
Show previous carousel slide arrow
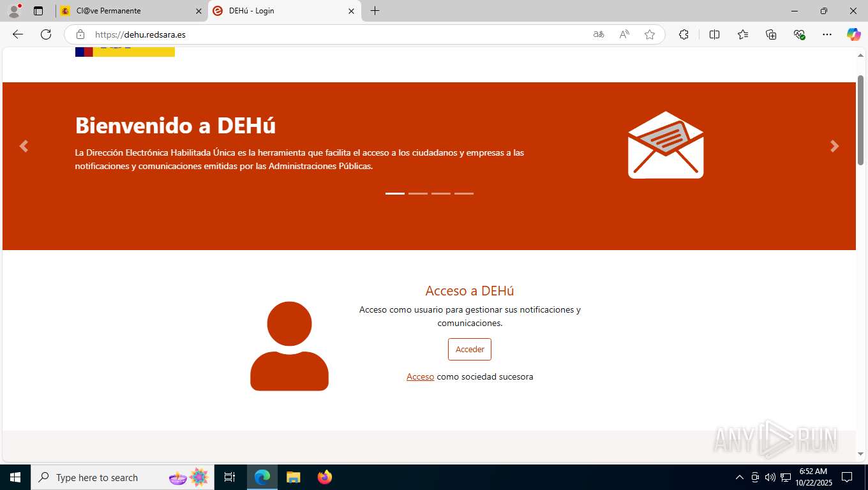(24, 146)
